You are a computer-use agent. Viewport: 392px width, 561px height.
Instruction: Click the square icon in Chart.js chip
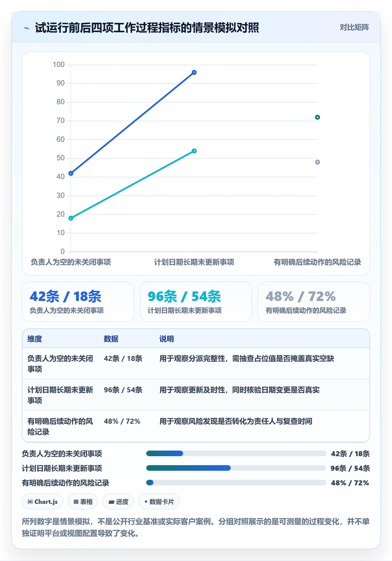point(30,502)
